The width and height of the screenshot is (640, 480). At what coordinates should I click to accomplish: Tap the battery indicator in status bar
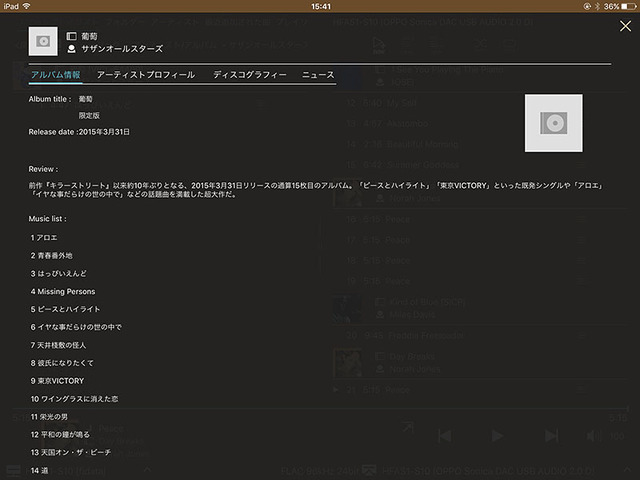(625, 6)
